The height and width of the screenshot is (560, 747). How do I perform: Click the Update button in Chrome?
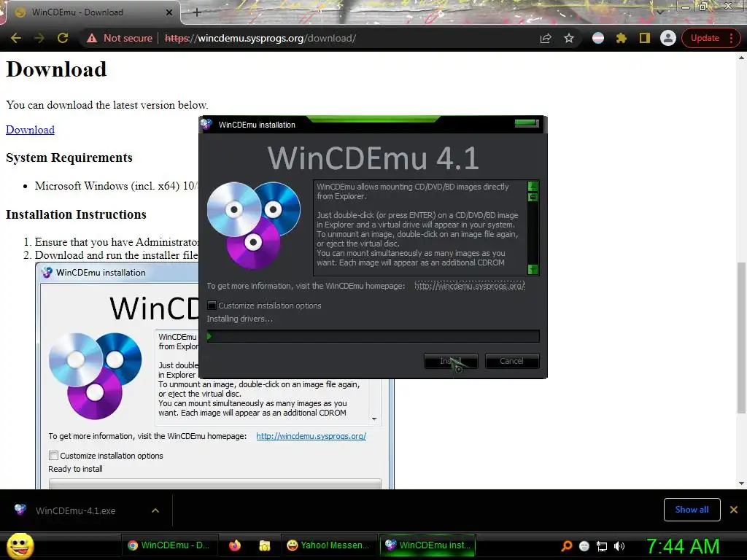coord(705,38)
